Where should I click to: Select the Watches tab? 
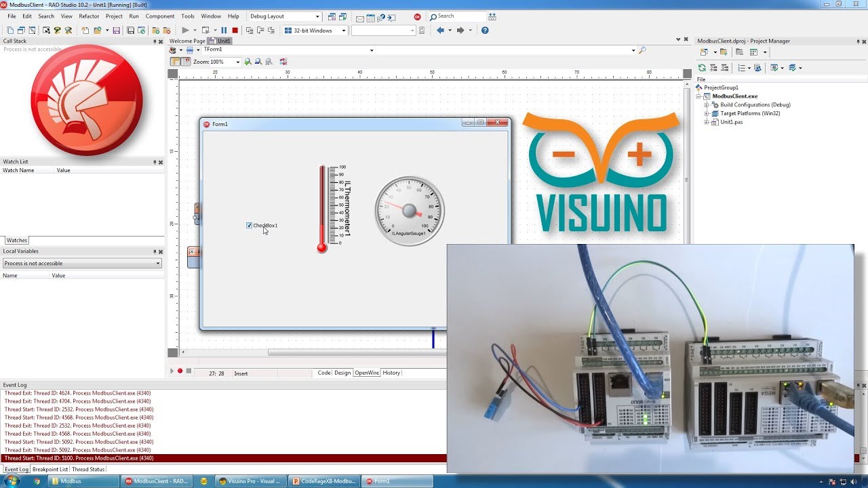(x=17, y=240)
